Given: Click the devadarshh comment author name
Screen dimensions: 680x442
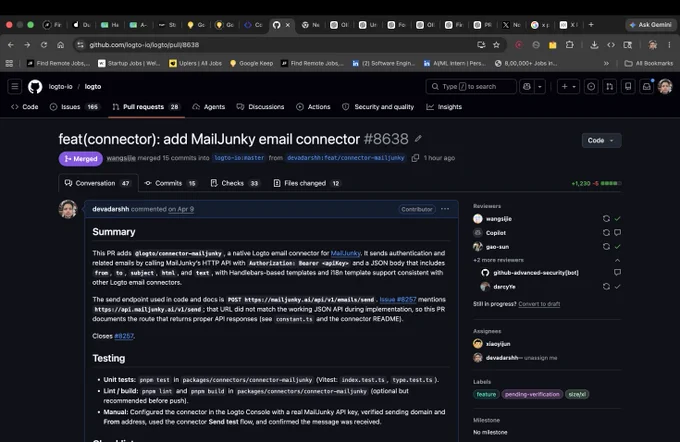Looking at the screenshot, I should point(111,209).
